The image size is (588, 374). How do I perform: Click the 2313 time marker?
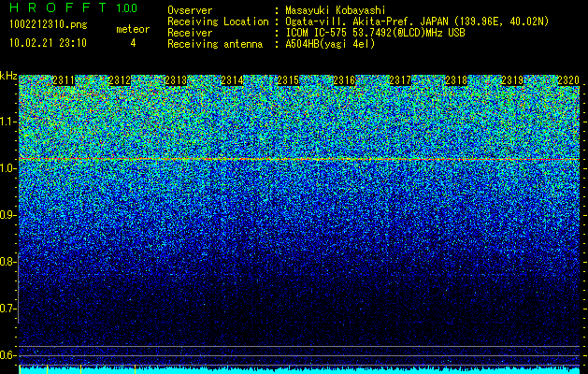(x=176, y=80)
